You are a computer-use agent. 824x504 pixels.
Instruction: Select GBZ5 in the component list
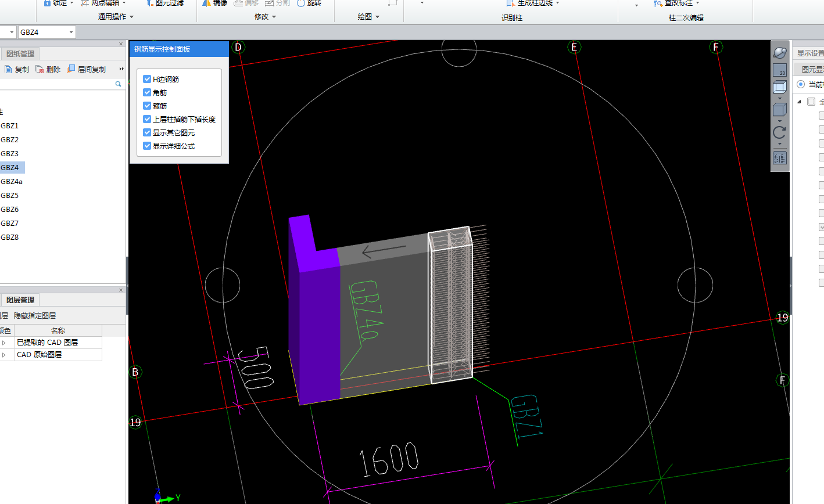(x=9, y=196)
